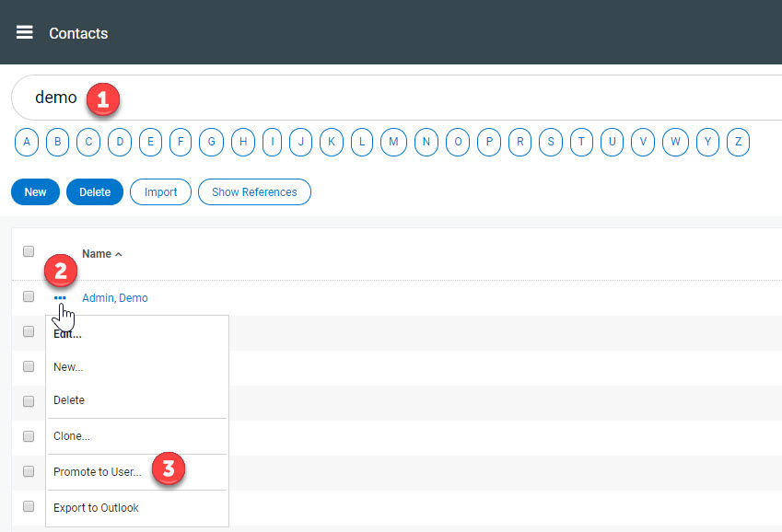The height and width of the screenshot is (532, 782).
Task: Select the checkbox on the second contact row
Action: coord(28,331)
